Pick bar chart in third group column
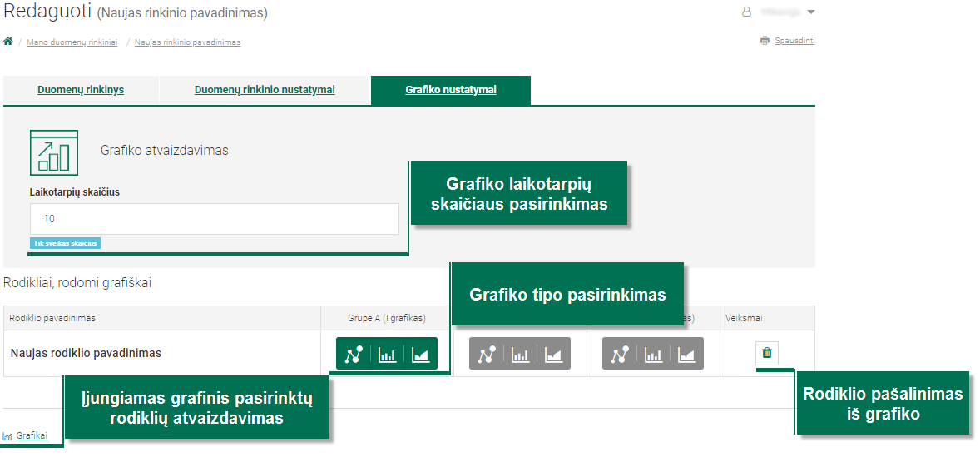The width and height of the screenshot is (980, 462). coord(654,354)
